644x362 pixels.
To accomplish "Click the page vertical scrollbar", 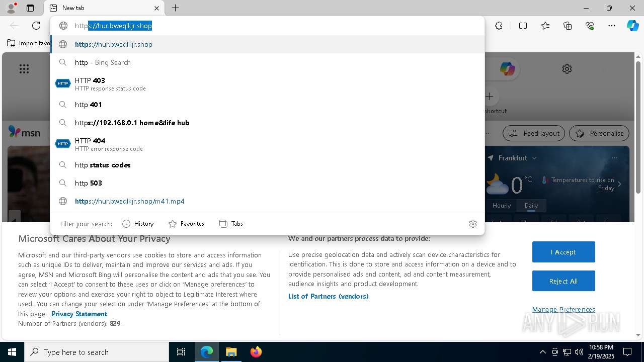I will [x=638, y=128].
